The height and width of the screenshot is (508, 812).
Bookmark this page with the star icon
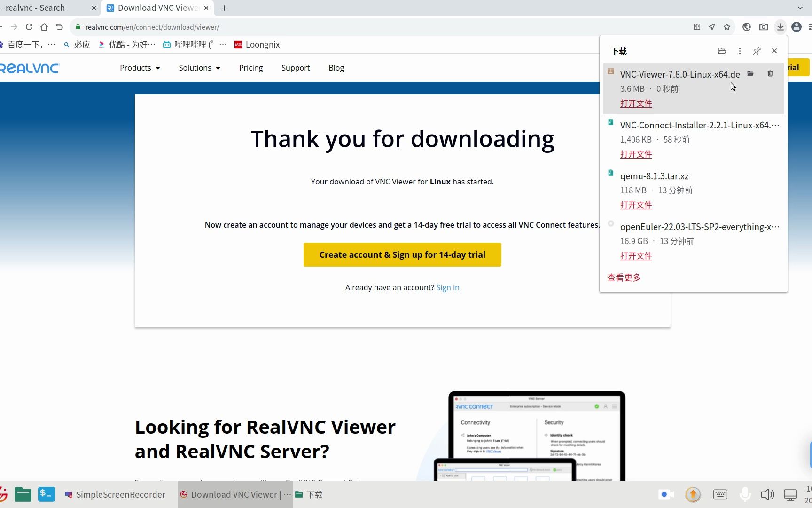(727, 27)
